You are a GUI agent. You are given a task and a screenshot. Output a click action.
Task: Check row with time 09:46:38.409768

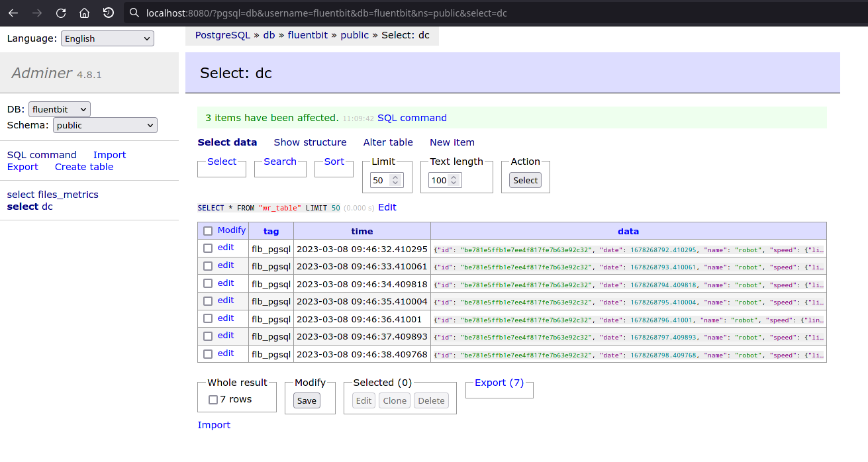208,354
